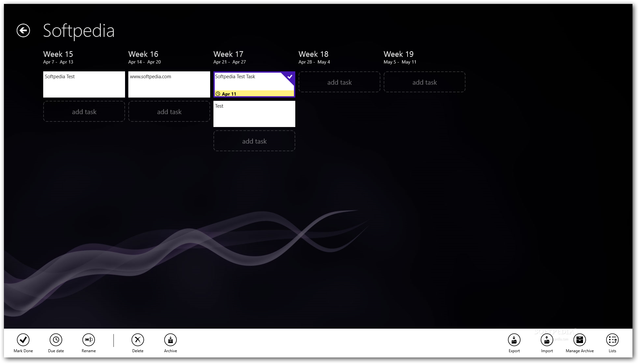Click the Apr 11 due date label
The width and height of the screenshot is (639, 364).
(229, 94)
